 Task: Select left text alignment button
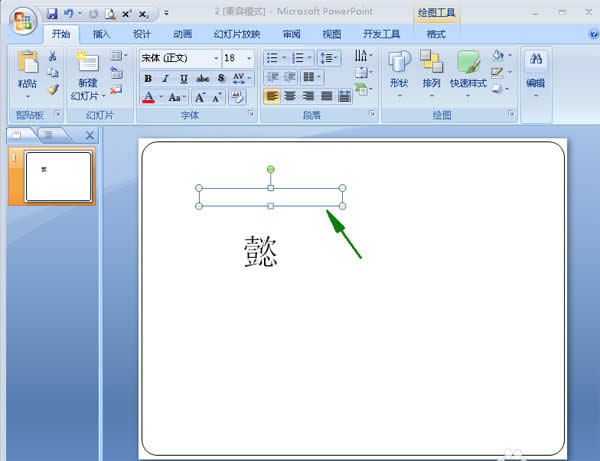(x=271, y=97)
